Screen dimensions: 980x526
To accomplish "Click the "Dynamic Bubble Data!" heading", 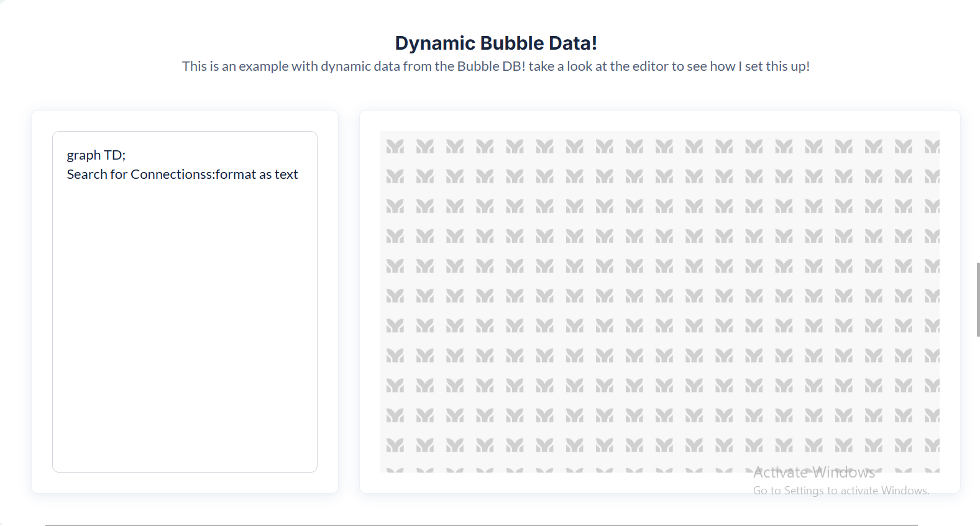I will click(496, 43).
